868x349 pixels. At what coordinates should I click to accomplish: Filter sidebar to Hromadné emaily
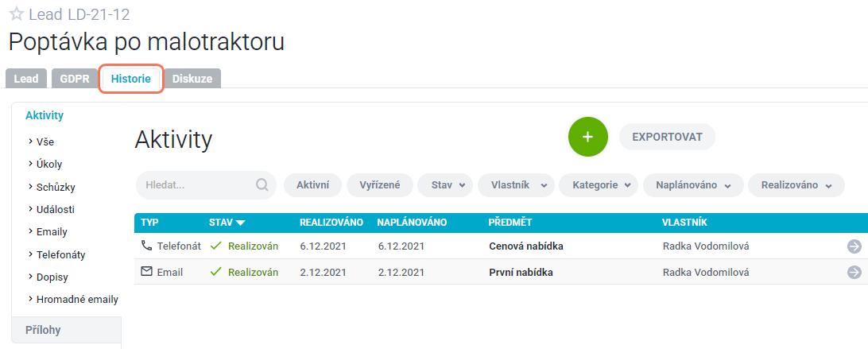tap(77, 300)
